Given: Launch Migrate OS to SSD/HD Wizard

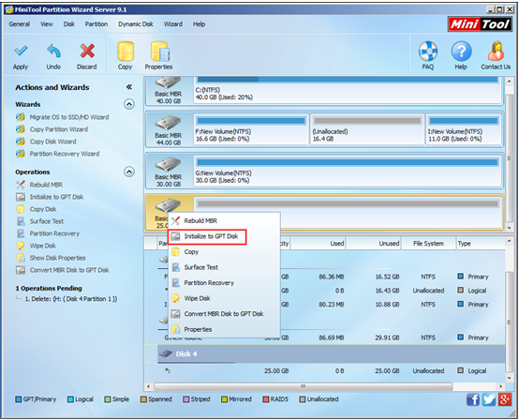Looking at the screenshot, I should 68,117.
